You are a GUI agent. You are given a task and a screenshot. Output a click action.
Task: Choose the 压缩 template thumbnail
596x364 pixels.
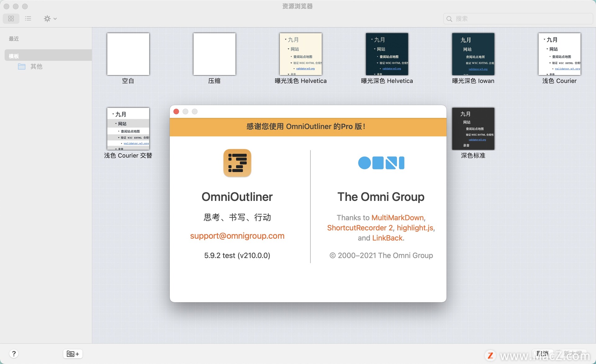(x=214, y=54)
